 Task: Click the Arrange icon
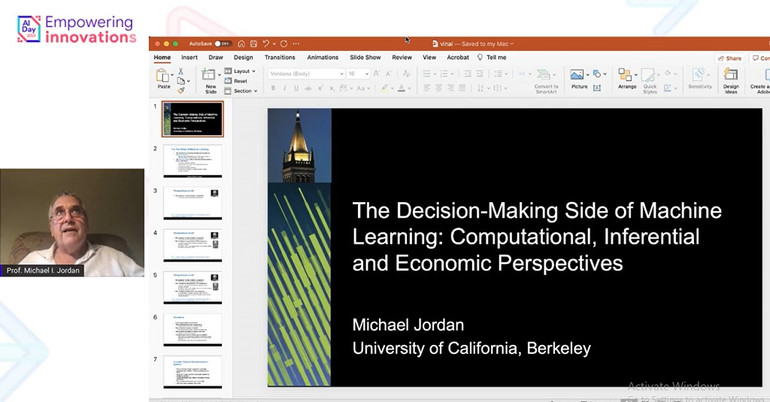[x=627, y=78]
